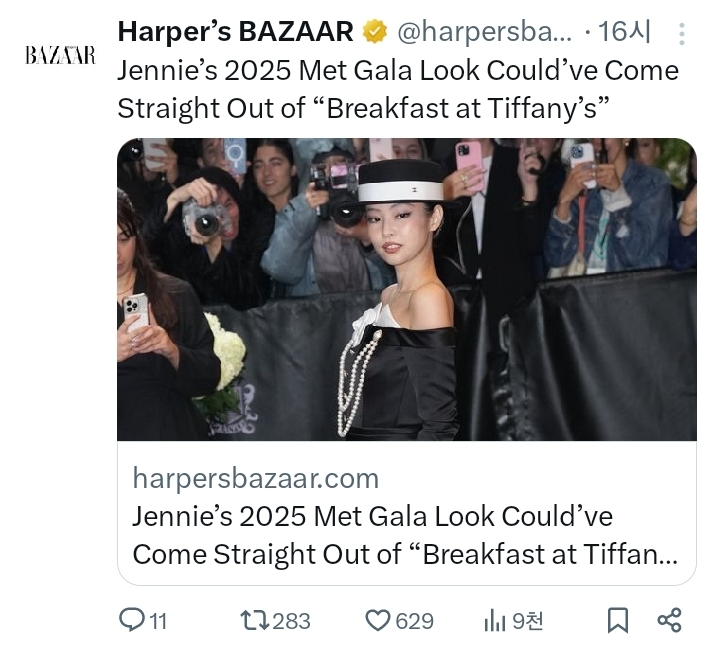Toggle the bookmark icon
The image size is (720, 648).
coord(619,621)
